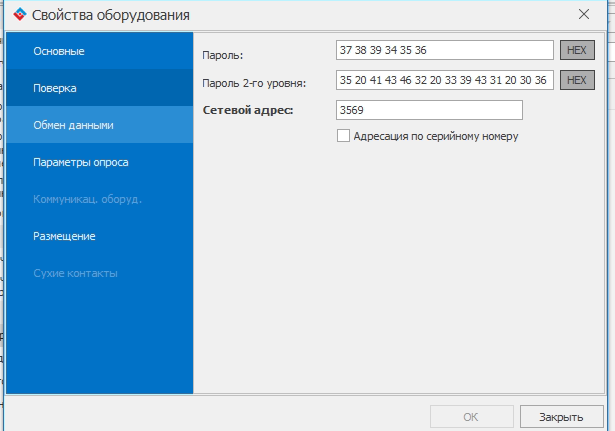Go to Параметры опроса section
This screenshot has width=615, height=431.
(80, 162)
